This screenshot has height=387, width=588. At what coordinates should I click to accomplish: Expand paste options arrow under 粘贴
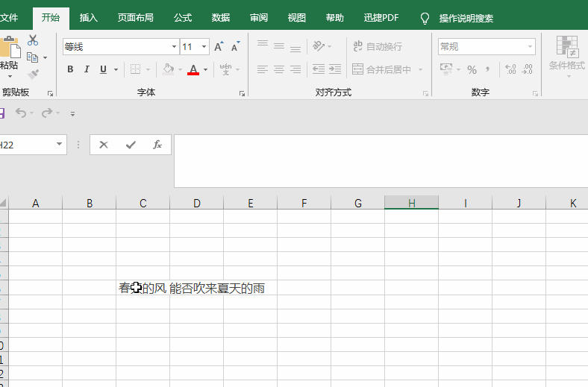[x=10, y=76]
